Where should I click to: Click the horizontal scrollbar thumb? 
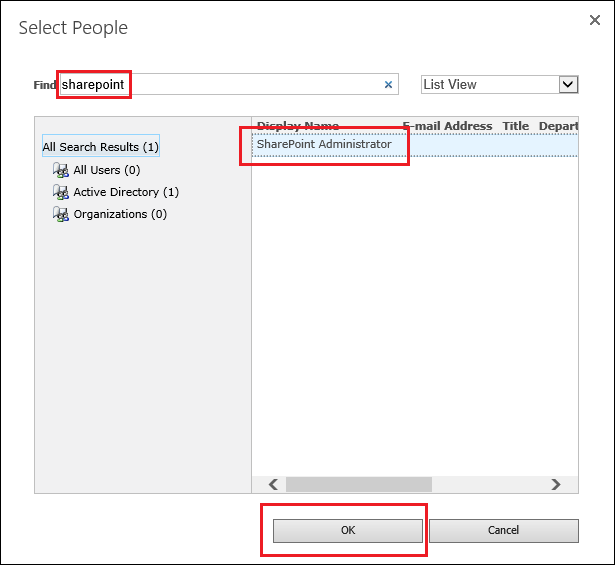(x=359, y=484)
